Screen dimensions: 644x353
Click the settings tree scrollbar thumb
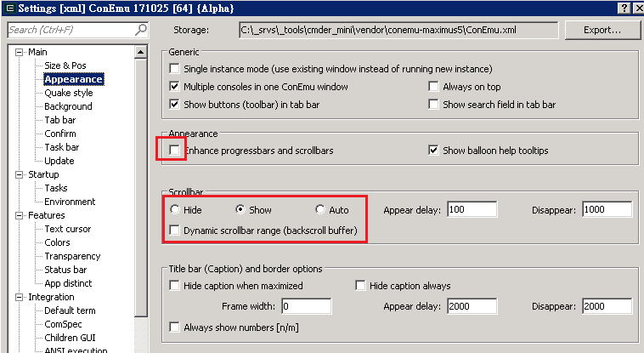coord(140,188)
